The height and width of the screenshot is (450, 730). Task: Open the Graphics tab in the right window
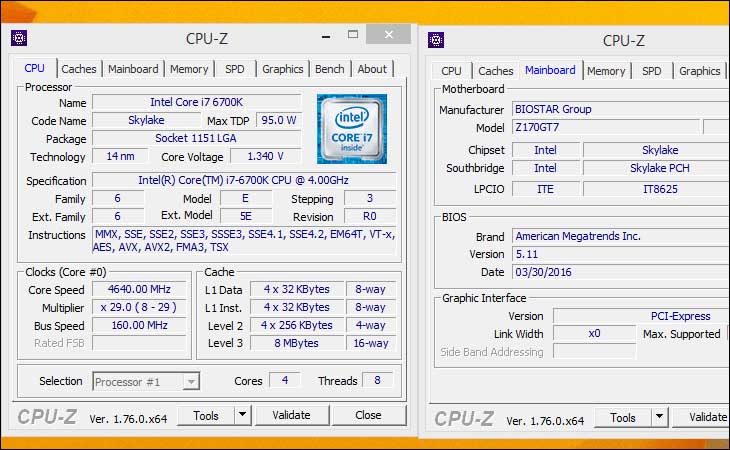pos(700,71)
